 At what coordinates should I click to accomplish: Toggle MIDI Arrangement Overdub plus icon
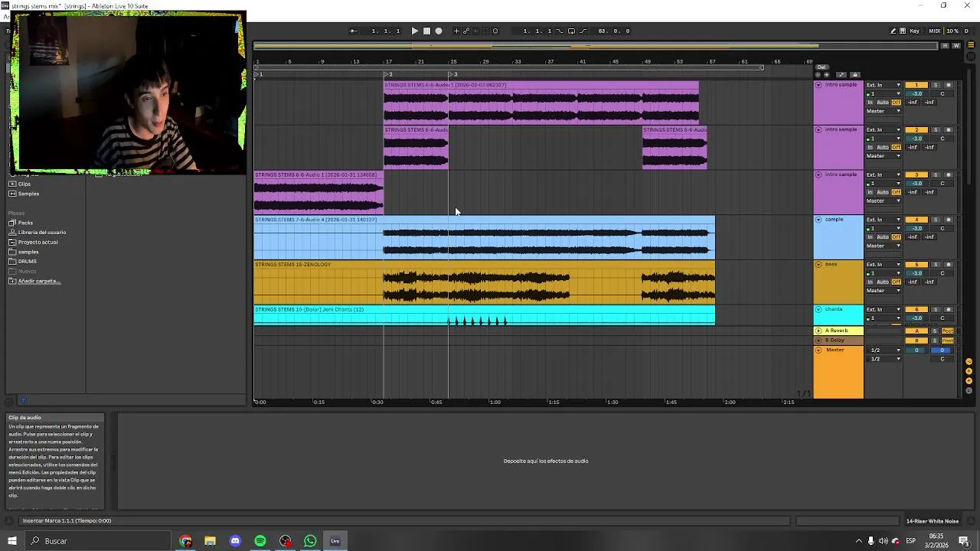click(x=456, y=31)
